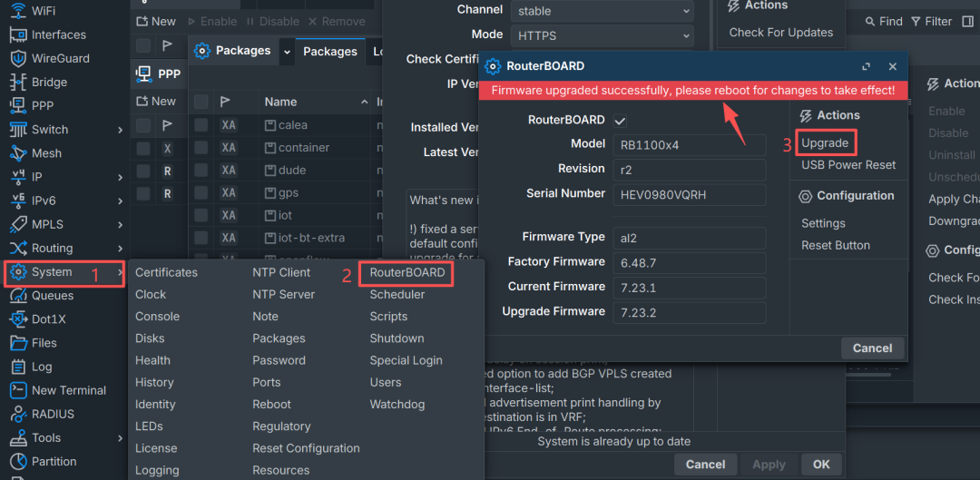
Task: Tick the checkbox on the dude row
Action: [x=201, y=170]
